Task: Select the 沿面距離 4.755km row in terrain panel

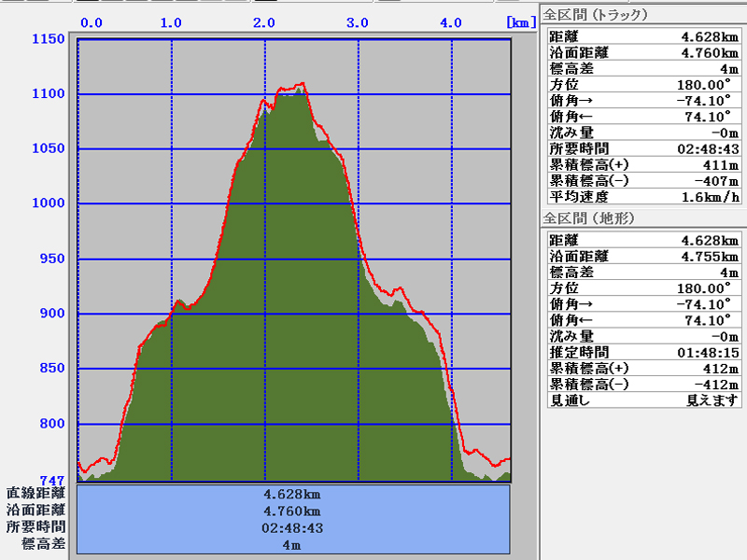Action: pos(642,256)
